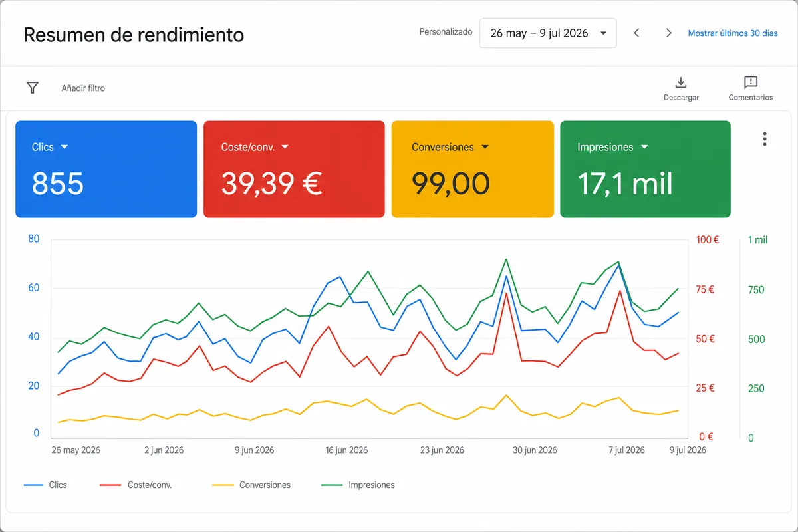Toggle the Impresiones legend entry

tap(358, 485)
